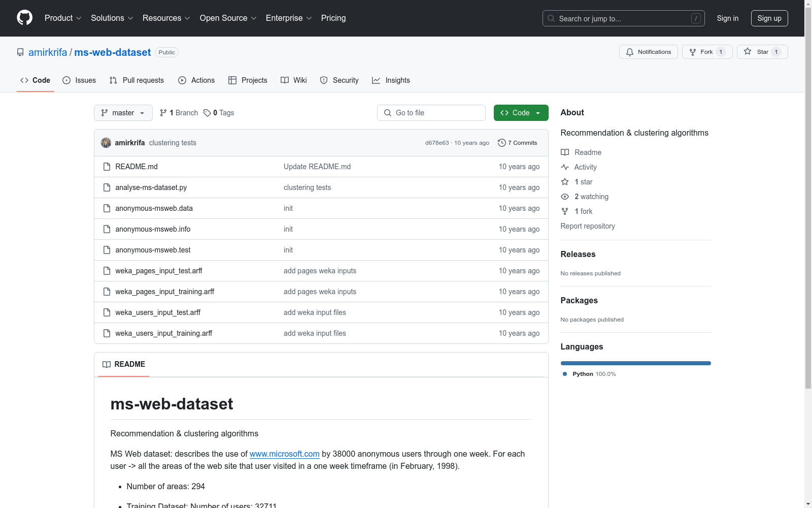Click the Python language bar
The width and height of the screenshot is (812, 508).
[636, 363]
